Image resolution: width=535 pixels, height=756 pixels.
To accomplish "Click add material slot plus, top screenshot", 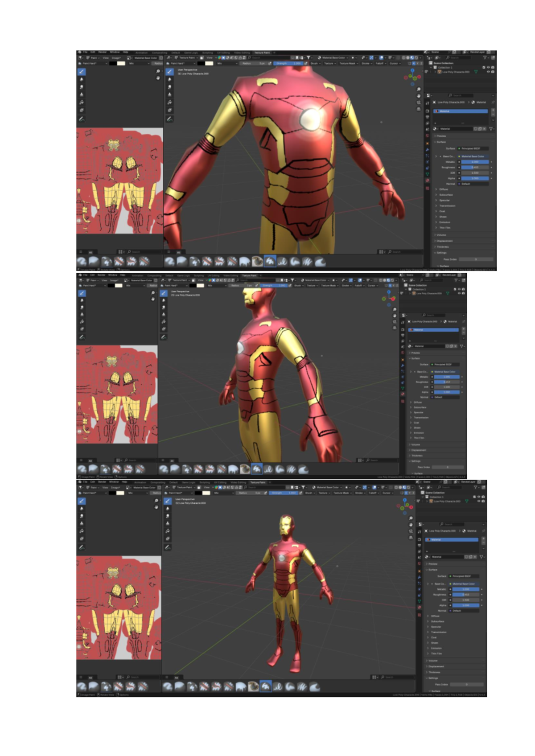I will point(493,110).
